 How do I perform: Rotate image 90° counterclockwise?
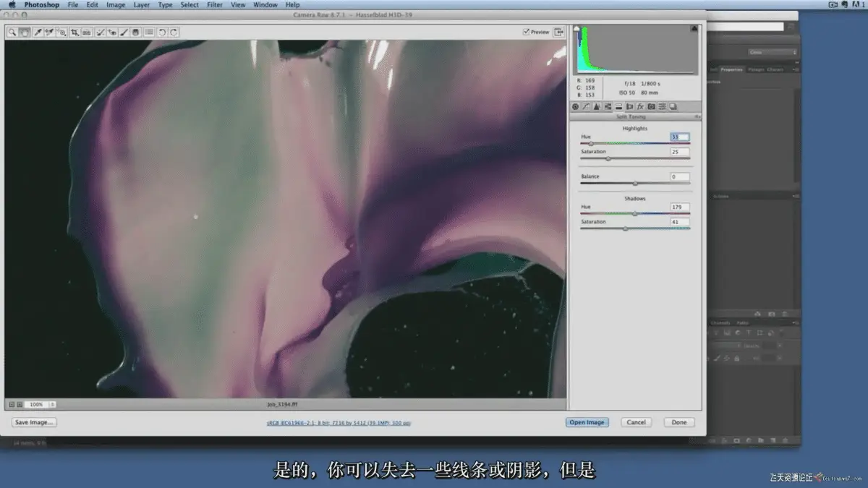click(x=162, y=33)
